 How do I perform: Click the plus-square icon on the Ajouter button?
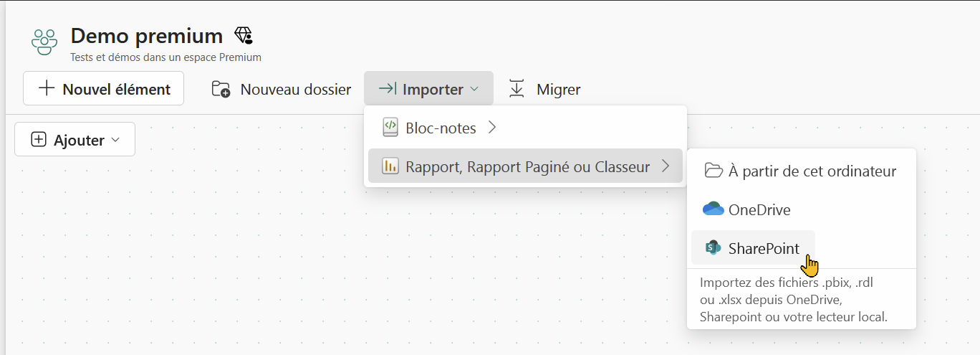(39, 140)
